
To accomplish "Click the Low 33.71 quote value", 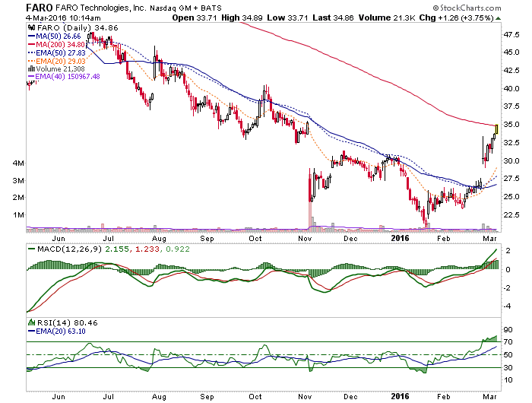I will (287, 17).
